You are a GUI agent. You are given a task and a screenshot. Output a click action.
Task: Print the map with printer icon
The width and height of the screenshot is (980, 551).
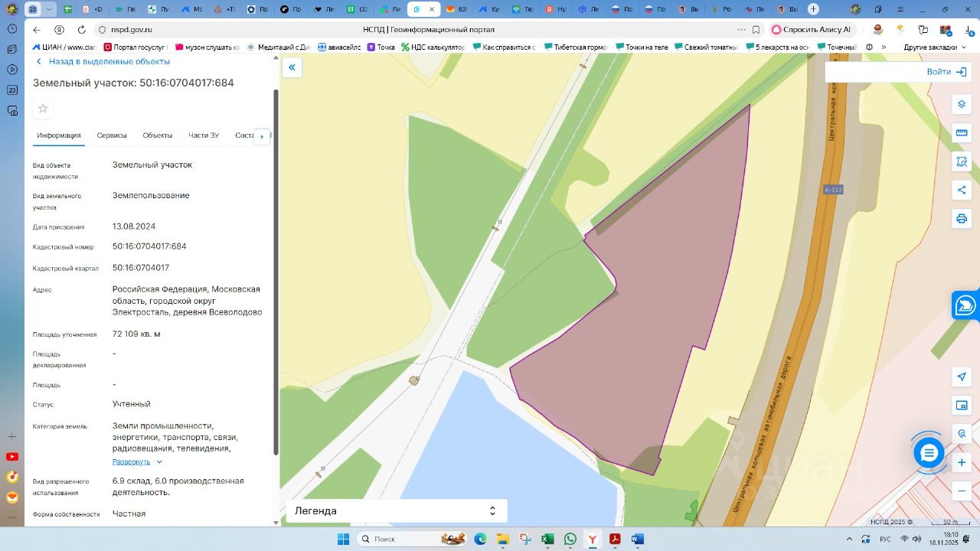[x=962, y=219]
